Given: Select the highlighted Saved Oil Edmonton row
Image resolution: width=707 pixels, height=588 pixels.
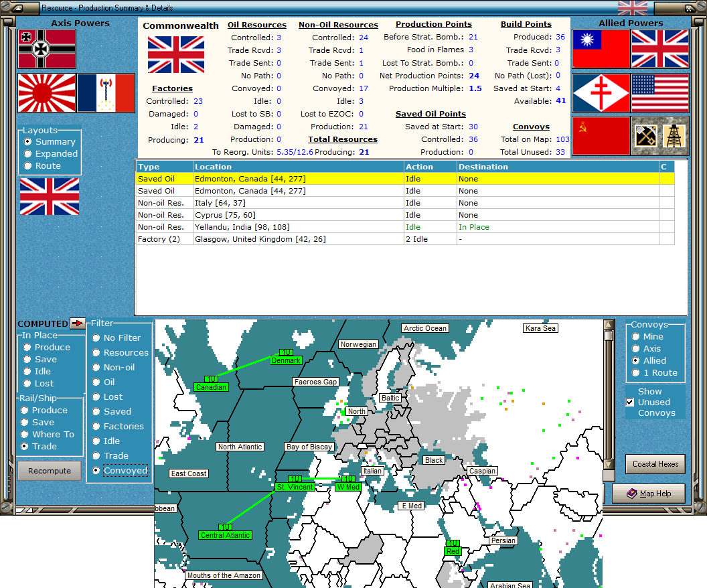Looking at the screenshot, I should point(405,179).
